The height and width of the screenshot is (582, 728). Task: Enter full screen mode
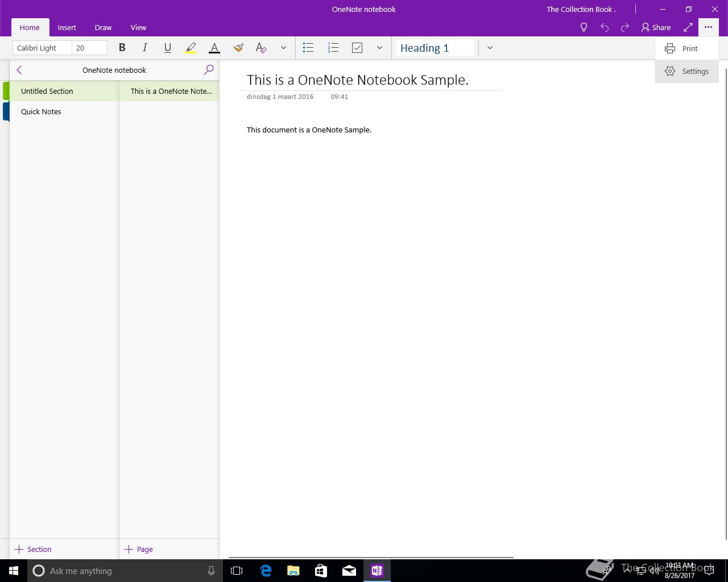click(688, 27)
